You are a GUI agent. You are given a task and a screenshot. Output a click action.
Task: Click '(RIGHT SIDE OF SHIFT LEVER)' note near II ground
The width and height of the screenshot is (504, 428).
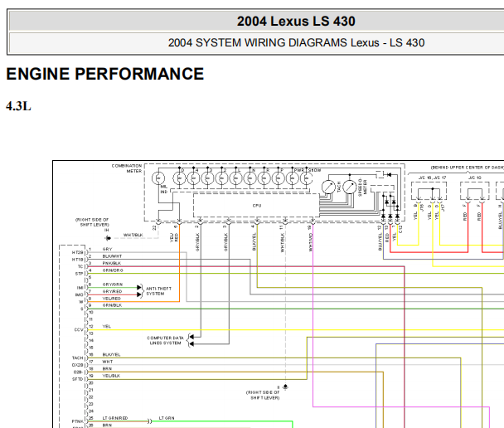click(x=263, y=395)
